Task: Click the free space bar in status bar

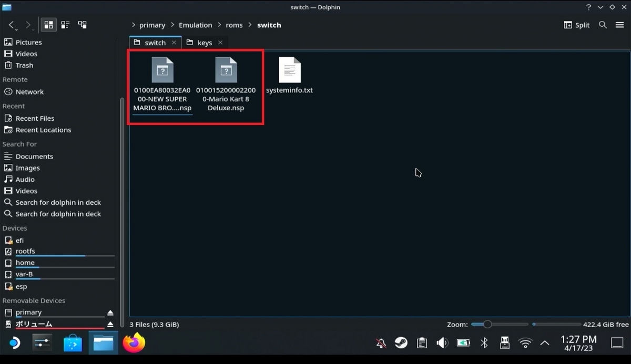Action: (x=556, y=324)
